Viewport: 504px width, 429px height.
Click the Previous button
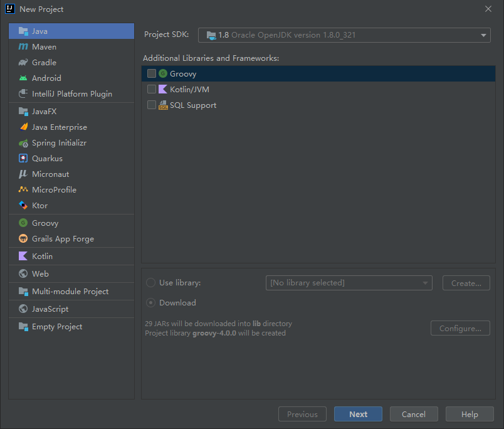coord(302,414)
